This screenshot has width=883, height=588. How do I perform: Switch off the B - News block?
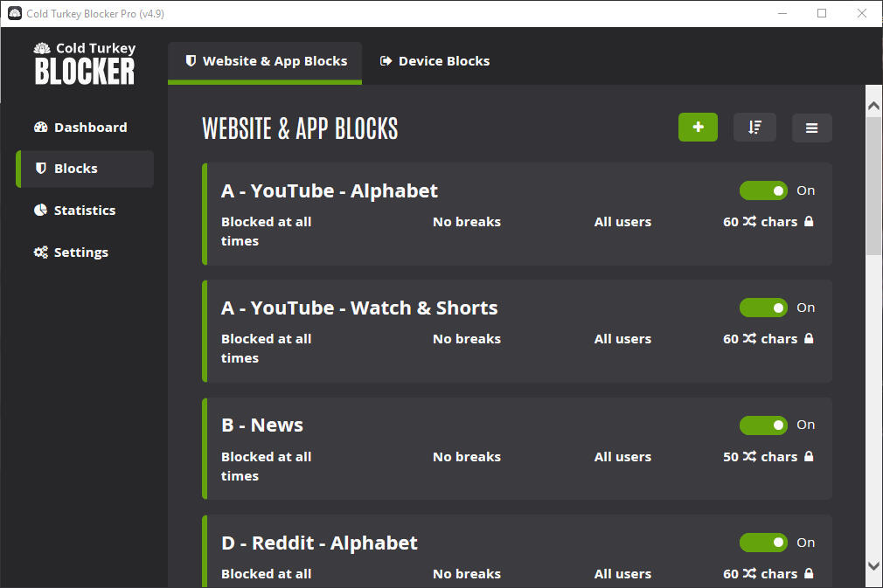point(763,425)
